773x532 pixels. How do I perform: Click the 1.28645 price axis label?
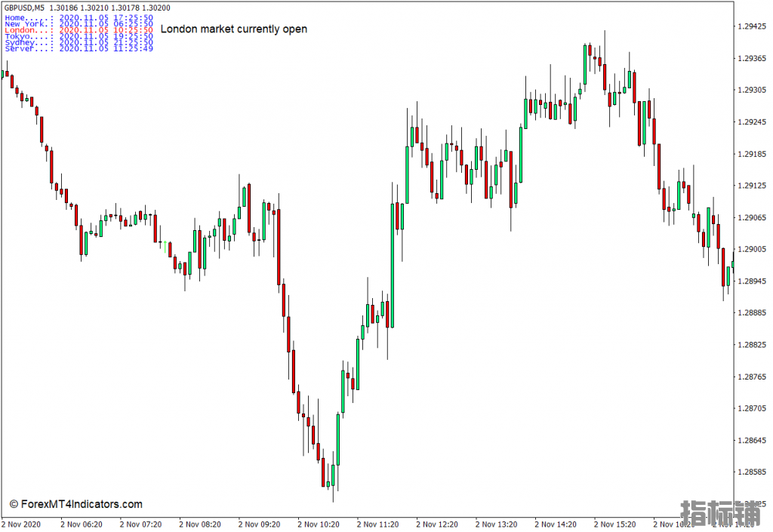(x=752, y=441)
